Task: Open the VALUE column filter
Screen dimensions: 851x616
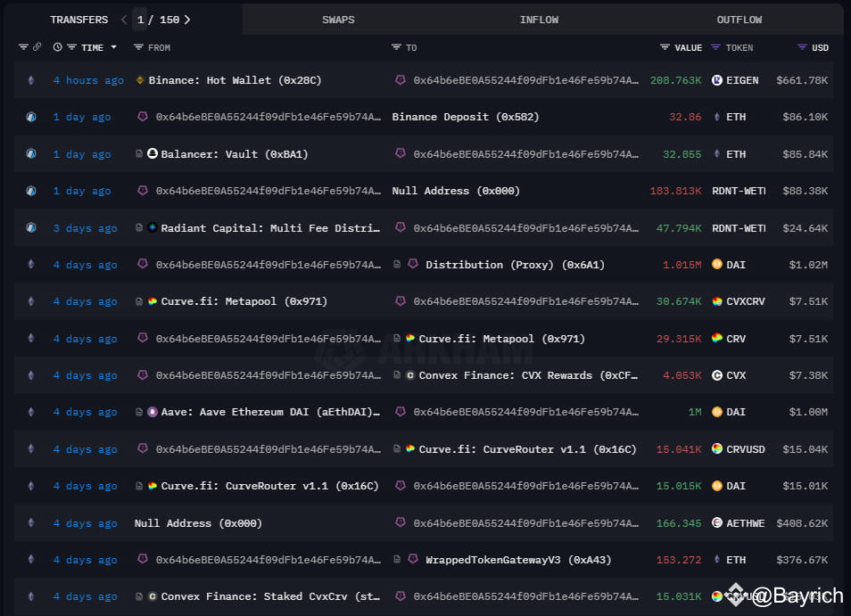Action: coord(665,48)
